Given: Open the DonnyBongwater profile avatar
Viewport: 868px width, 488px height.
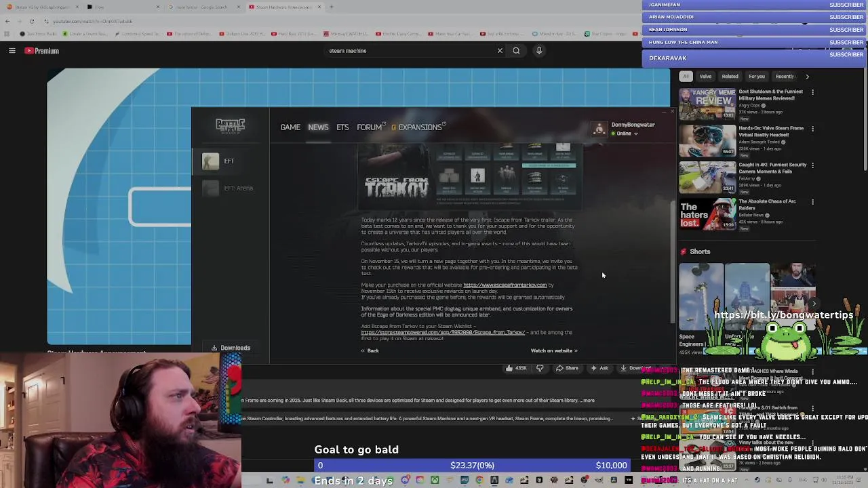Looking at the screenshot, I should (x=599, y=129).
